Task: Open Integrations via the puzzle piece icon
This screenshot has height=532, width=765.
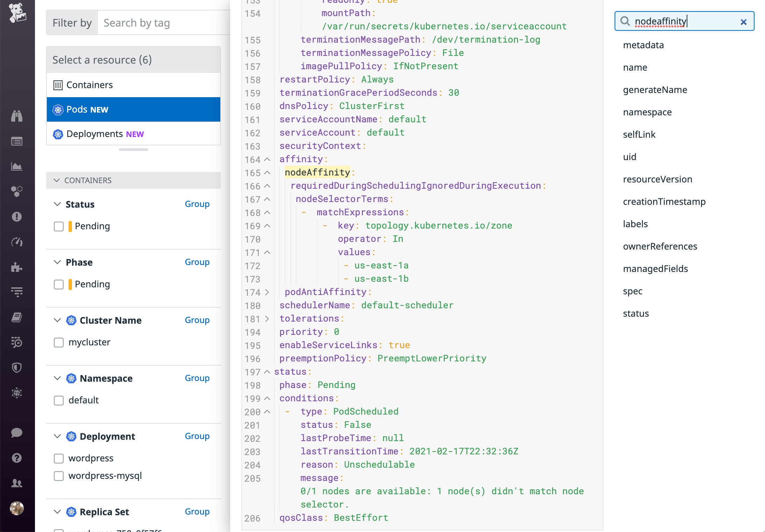Action: tap(17, 267)
